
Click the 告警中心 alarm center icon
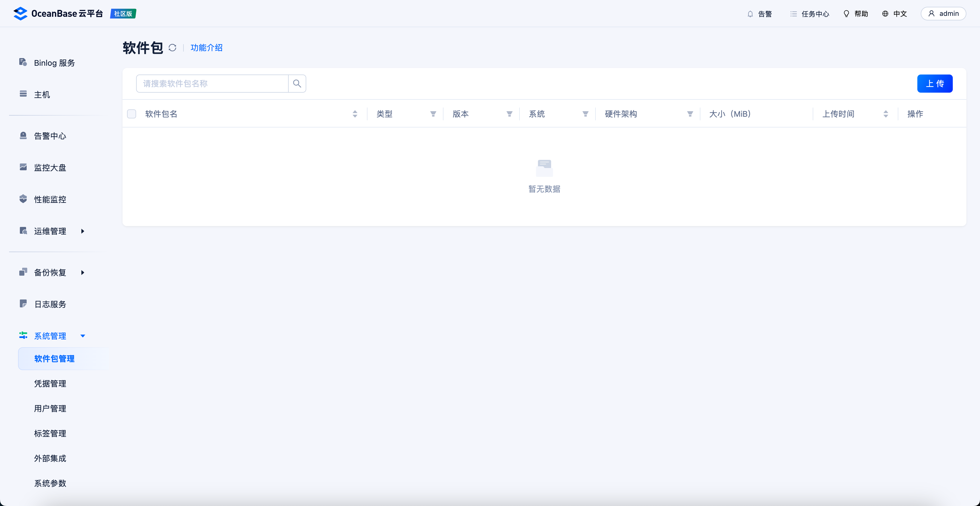coord(23,135)
